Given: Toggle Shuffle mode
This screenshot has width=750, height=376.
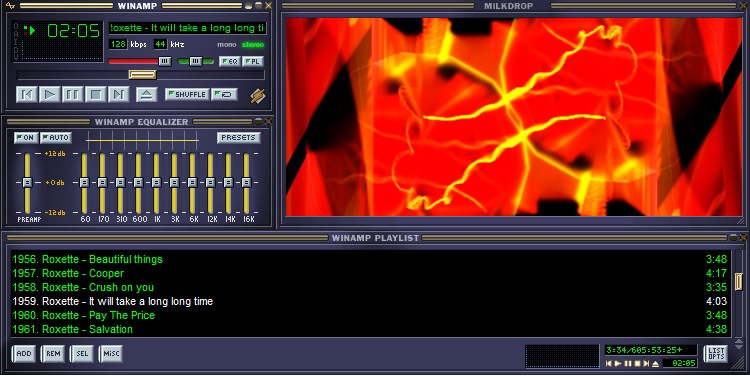Looking at the screenshot, I should point(188,94).
